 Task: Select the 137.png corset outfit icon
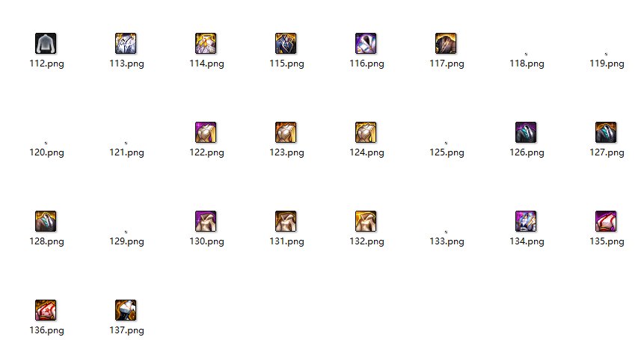(126, 310)
